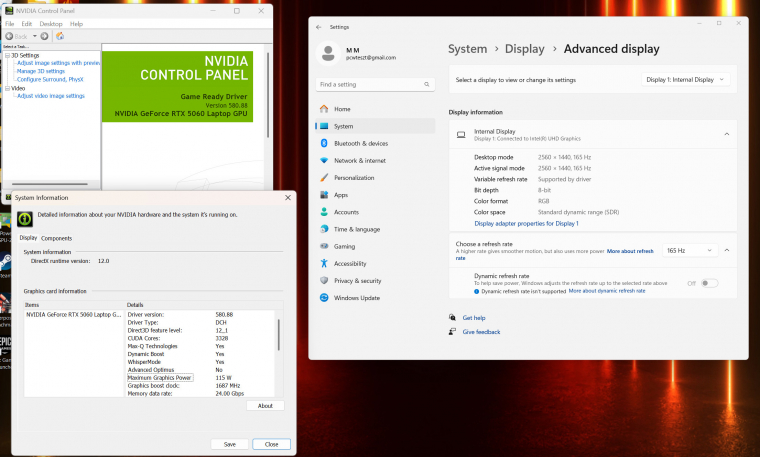This screenshot has width=760, height=457.
Task: Open the More about dynamic refresh rate link
Action: click(607, 291)
